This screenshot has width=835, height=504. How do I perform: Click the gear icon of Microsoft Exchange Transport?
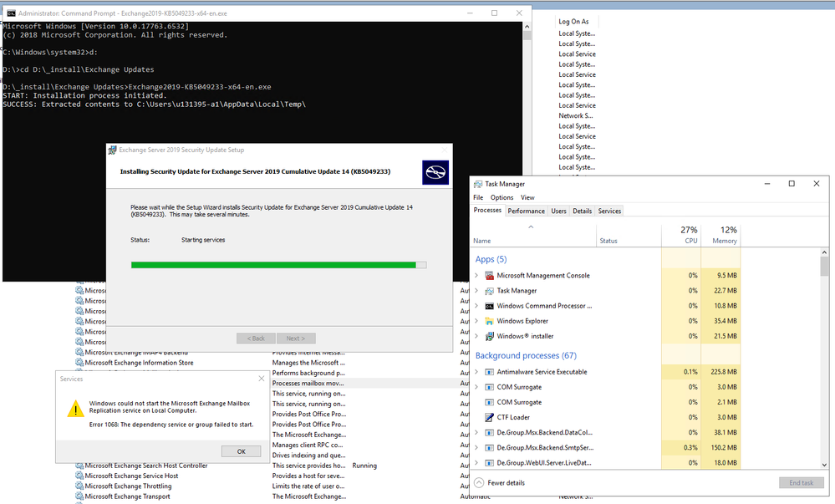coord(79,496)
